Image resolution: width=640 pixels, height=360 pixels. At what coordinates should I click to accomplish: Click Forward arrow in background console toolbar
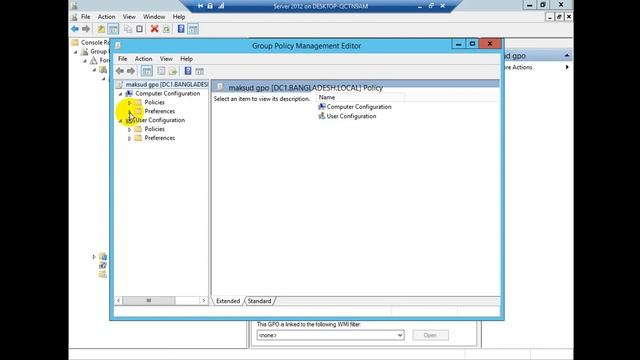pos(86,29)
